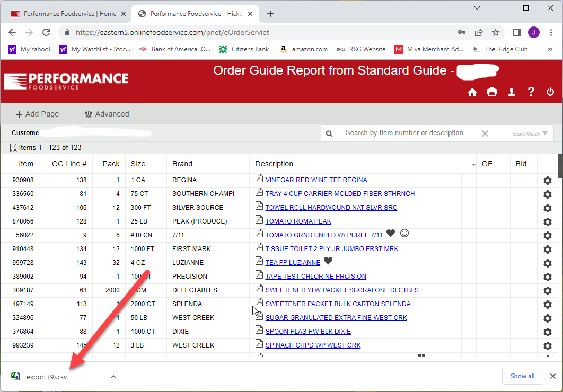Open SPOON PLAS HW BLK DIXIE link
Screen dimensions: 563x392
308,332
